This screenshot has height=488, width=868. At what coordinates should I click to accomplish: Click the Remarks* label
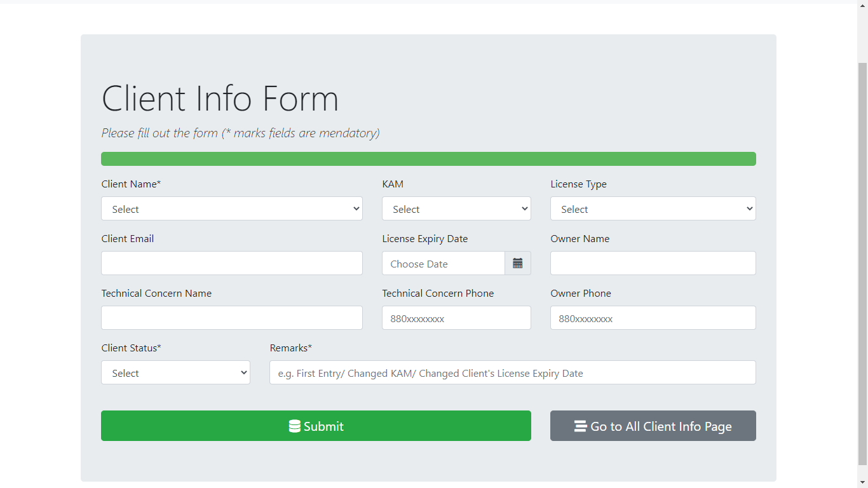click(291, 348)
